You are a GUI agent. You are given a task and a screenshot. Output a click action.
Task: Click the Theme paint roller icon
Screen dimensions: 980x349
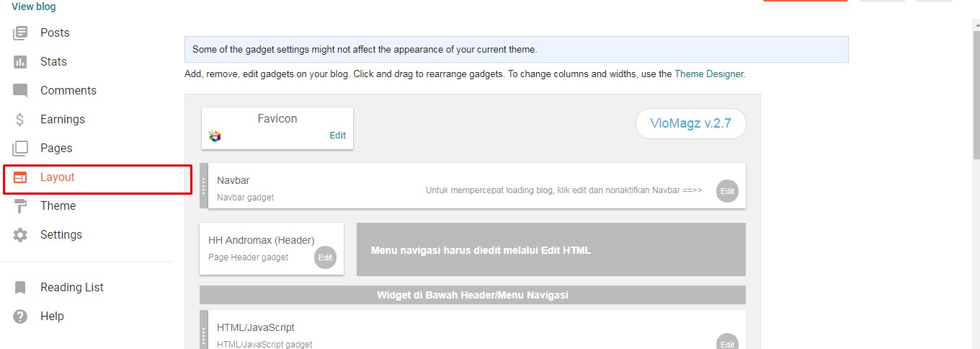[x=20, y=206]
